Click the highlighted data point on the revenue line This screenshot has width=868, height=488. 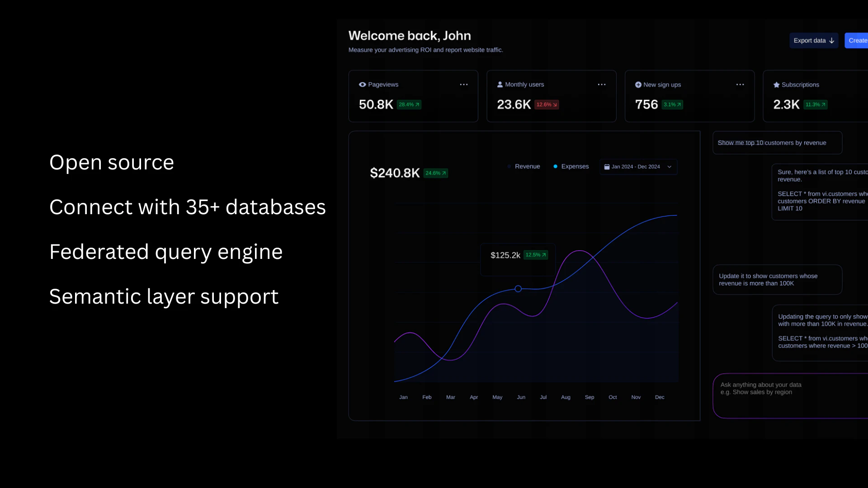518,289
